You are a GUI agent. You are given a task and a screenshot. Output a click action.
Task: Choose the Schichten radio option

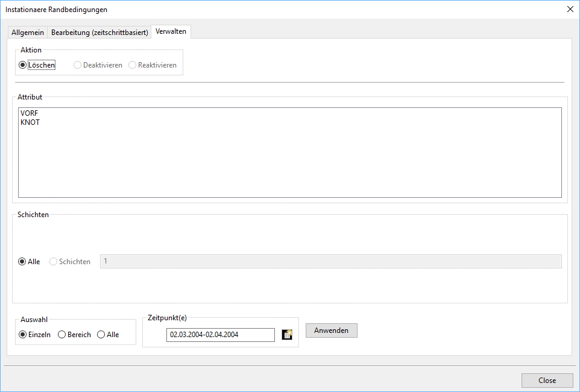(54, 262)
